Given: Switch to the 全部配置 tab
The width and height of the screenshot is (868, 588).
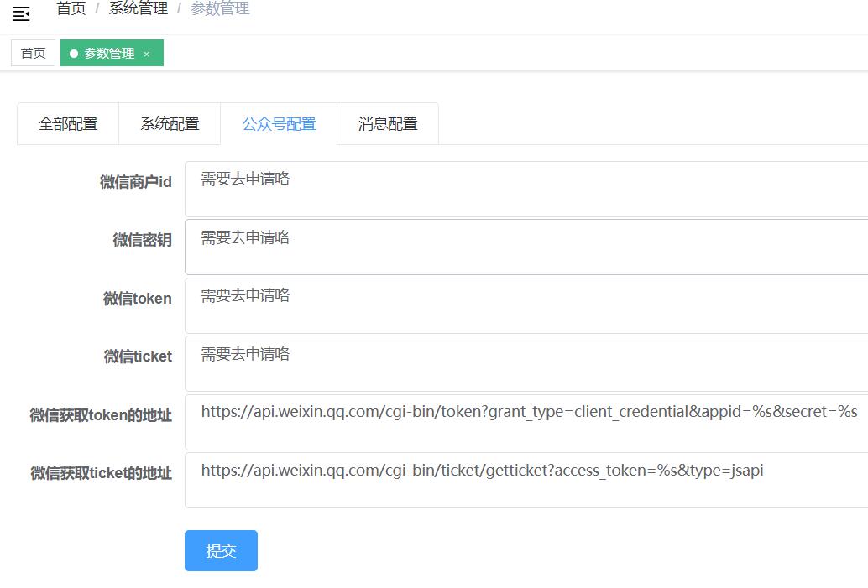Looking at the screenshot, I should click(67, 123).
